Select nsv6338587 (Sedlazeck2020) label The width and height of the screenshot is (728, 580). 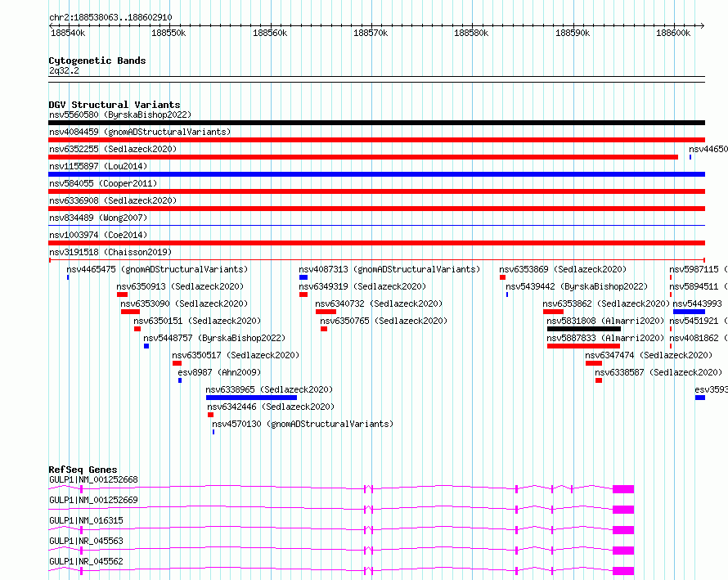tap(658, 372)
